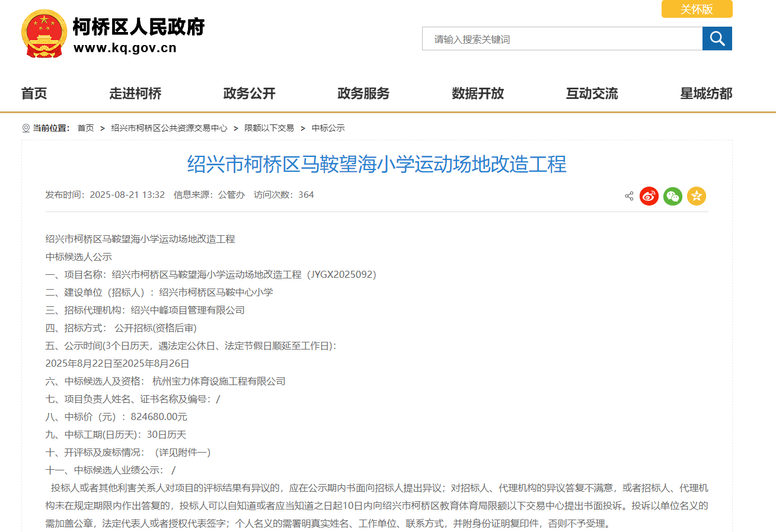Click 首页 breadcrumb link
Image resolution: width=776 pixels, height=532 pixels.
click(x=85, y=128)
